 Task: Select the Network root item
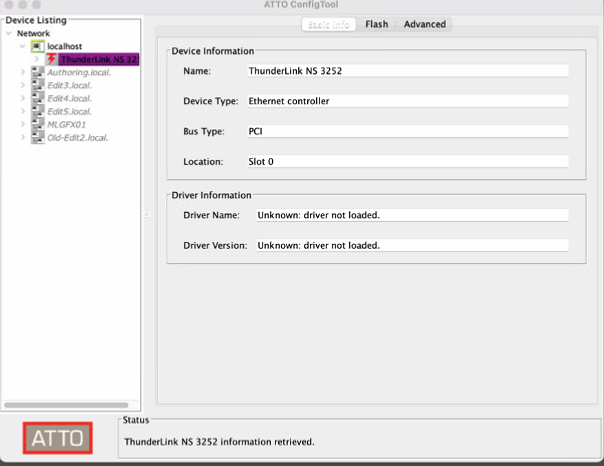point(34,34)
